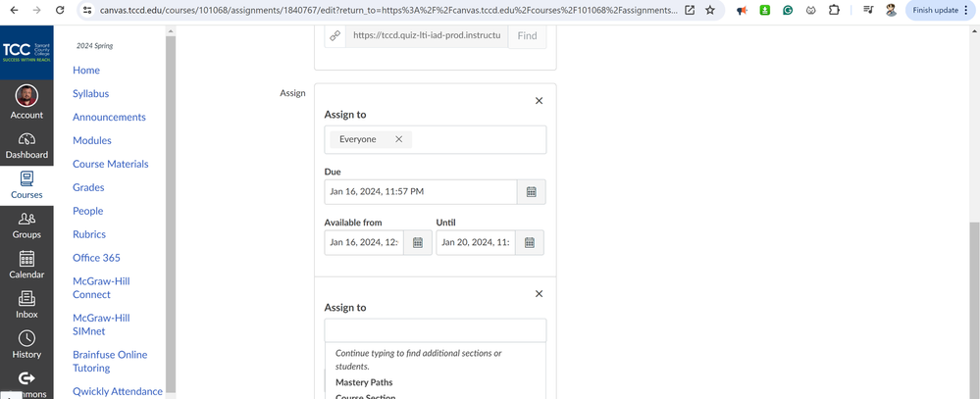Image resolution: width=980 pixels, height=399 pixels.
Task: Open the Dashboard from global navigation
Action: pos(26,145)
